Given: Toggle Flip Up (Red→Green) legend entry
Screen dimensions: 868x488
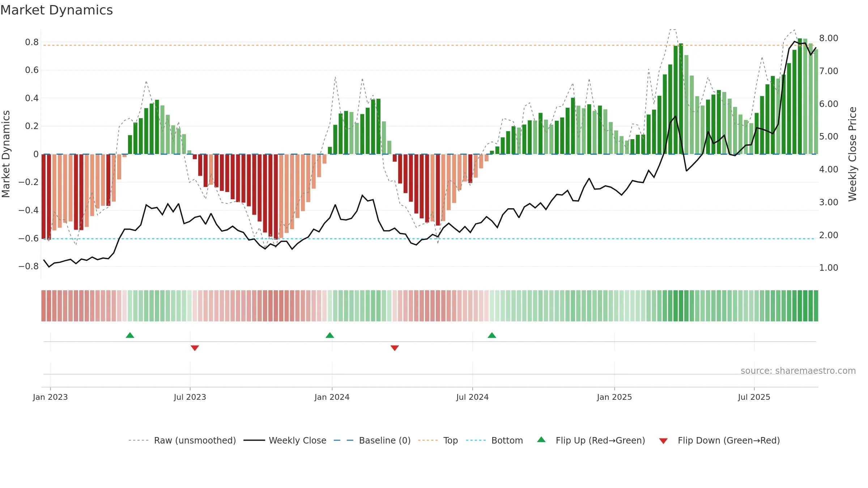Looking at the screenshot, I should coord(591,440).
